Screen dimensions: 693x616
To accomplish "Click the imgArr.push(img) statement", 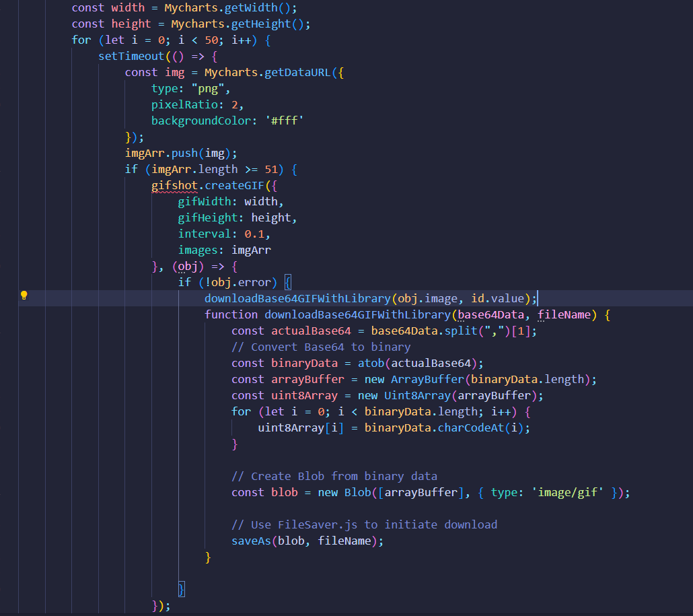I will pyautogui.click(x=181, y=153).
